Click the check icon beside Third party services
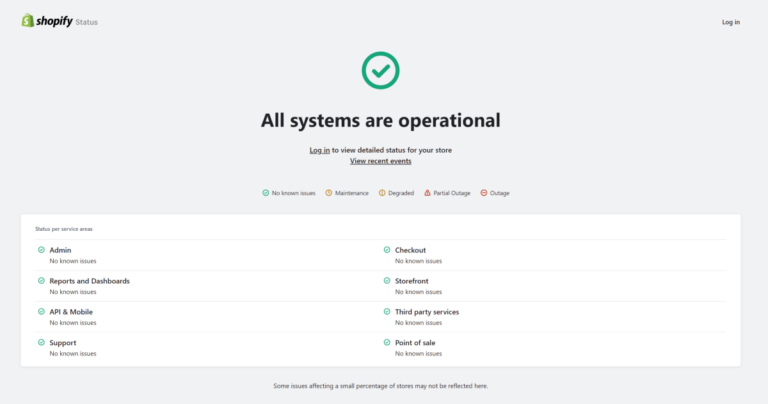 click(387, 311)
